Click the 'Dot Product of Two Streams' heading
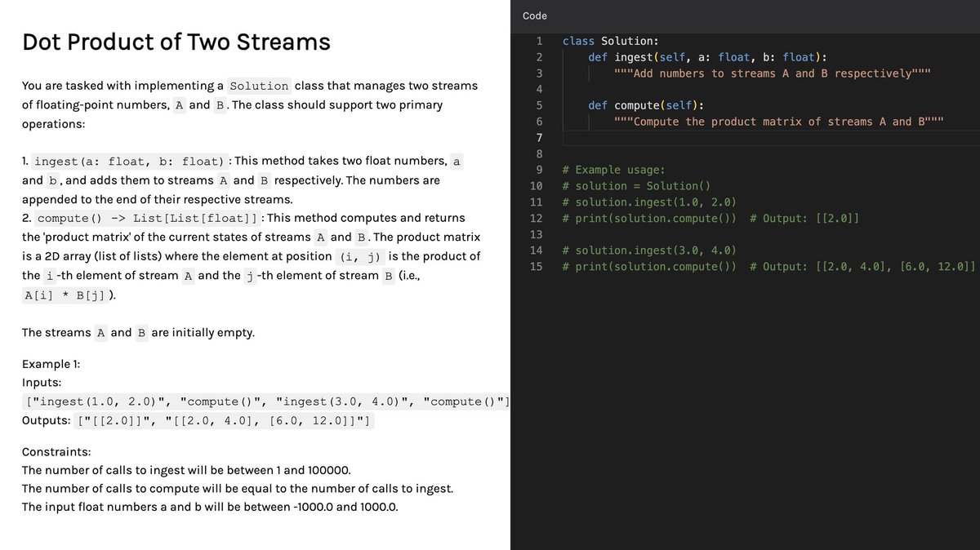This screenshot has height=550, width=980. 176,42
